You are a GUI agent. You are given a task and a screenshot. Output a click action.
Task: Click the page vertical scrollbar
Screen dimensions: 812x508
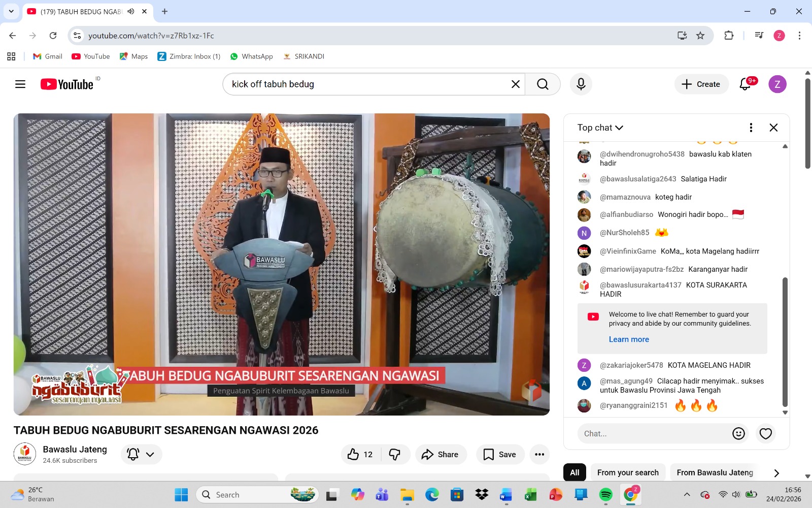(x=807, y=123)
